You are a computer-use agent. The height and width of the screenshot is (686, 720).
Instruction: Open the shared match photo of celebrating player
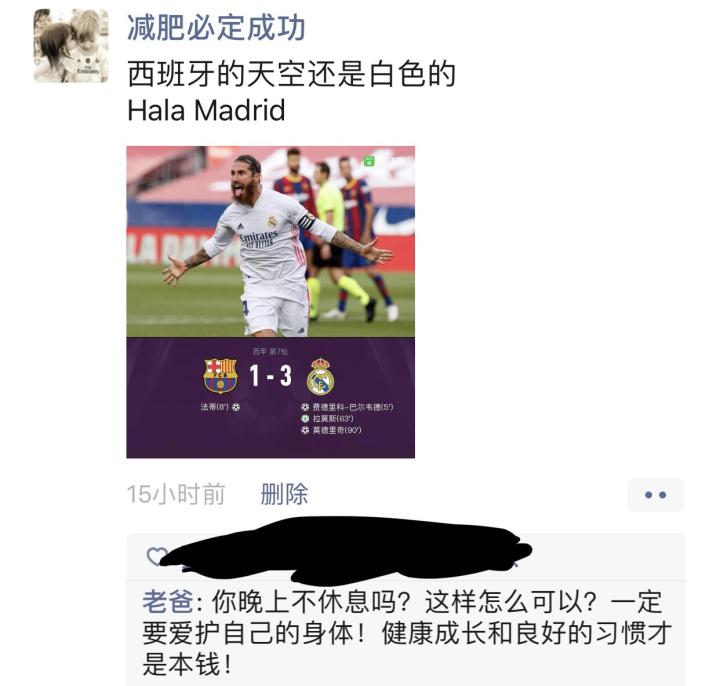coord(270,242)
